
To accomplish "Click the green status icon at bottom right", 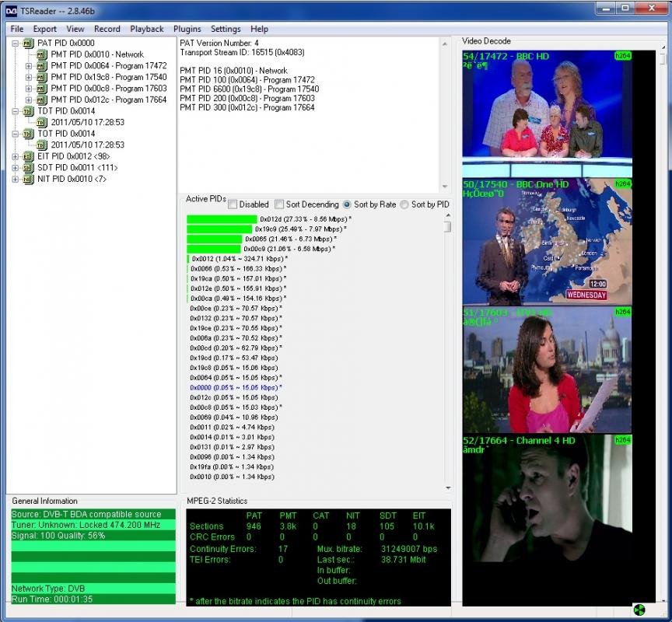I will coord(639,610).
